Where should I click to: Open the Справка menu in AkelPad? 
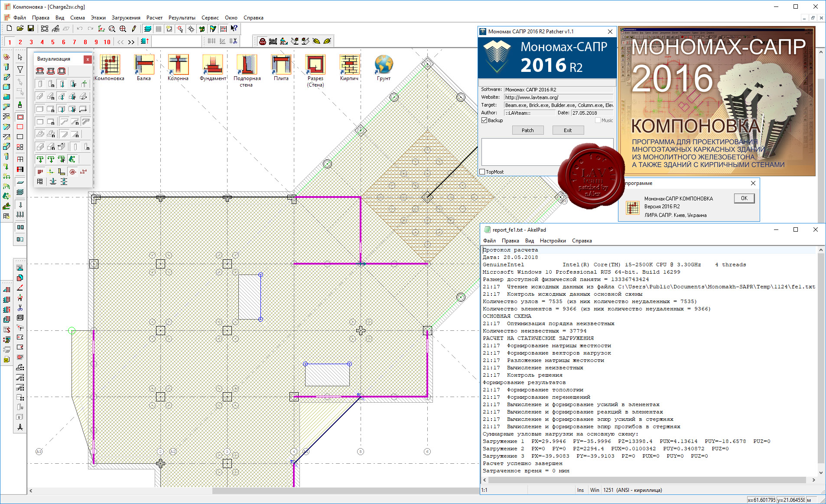(x=582, y=241)
